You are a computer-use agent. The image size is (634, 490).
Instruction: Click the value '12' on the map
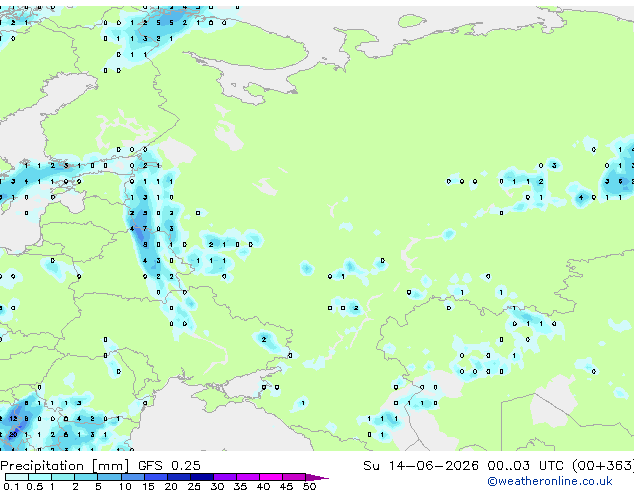click(x=13, y=419)
